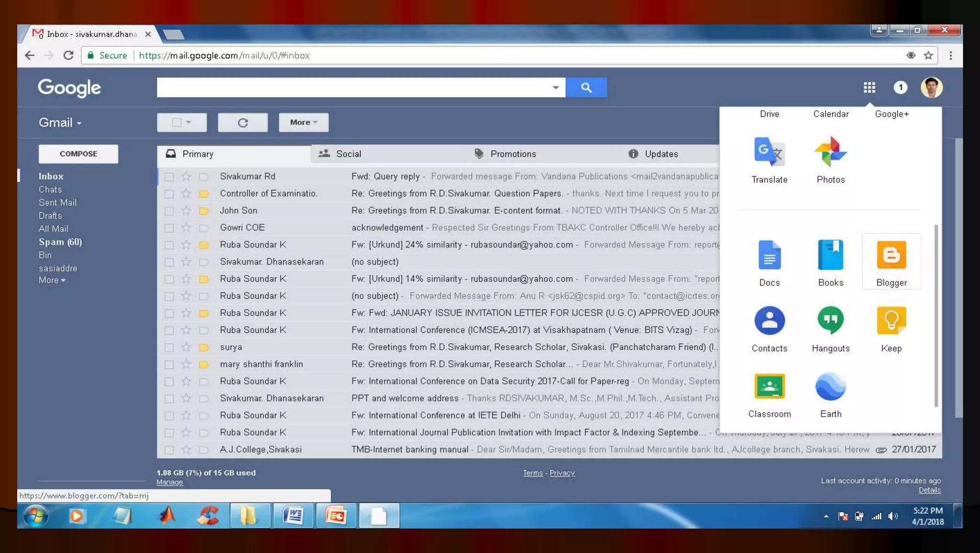The width and height of the screenshot is (980, 553).
Task: Click the Google Earth app icon
Action: tap(830, 386)
